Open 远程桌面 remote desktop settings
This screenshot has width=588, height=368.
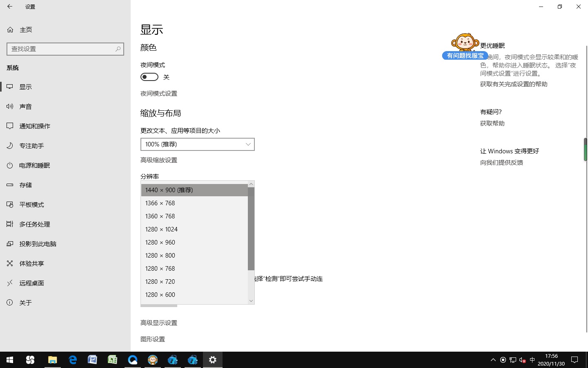65,283
